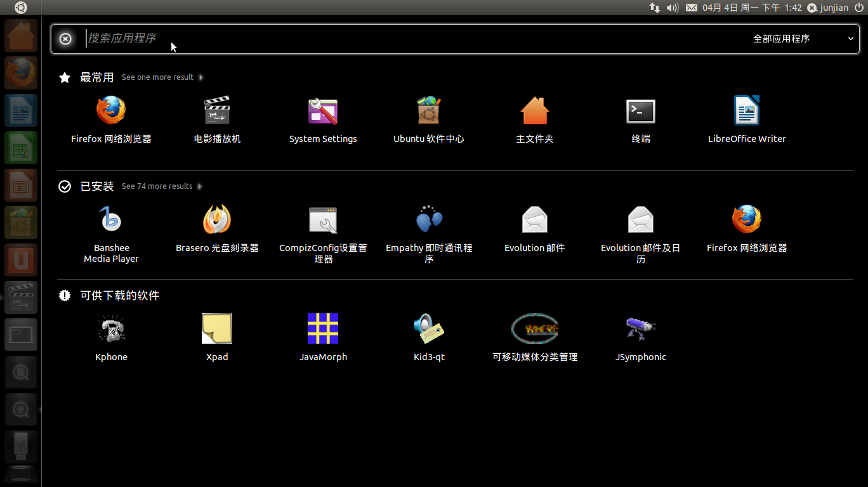Launch Ubuntu 软件中心
Image resolution: width=868 pixels, height=487 pixels.
coord(429,120)
